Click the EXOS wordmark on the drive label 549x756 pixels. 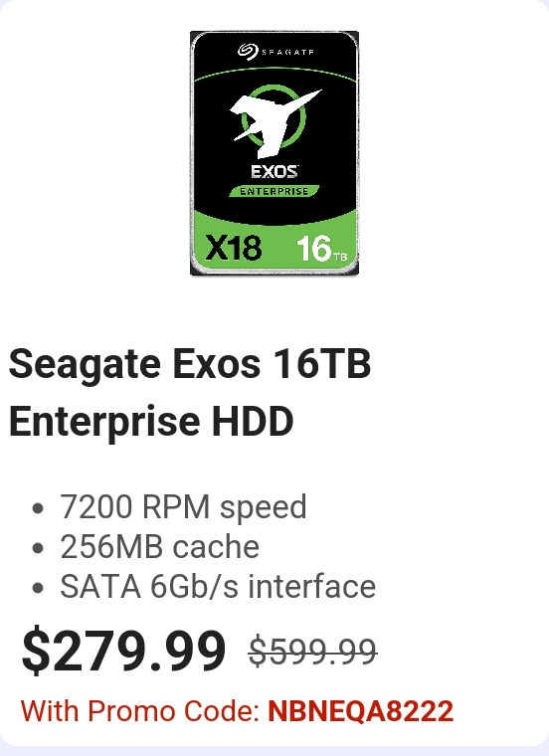click(274, 172)
